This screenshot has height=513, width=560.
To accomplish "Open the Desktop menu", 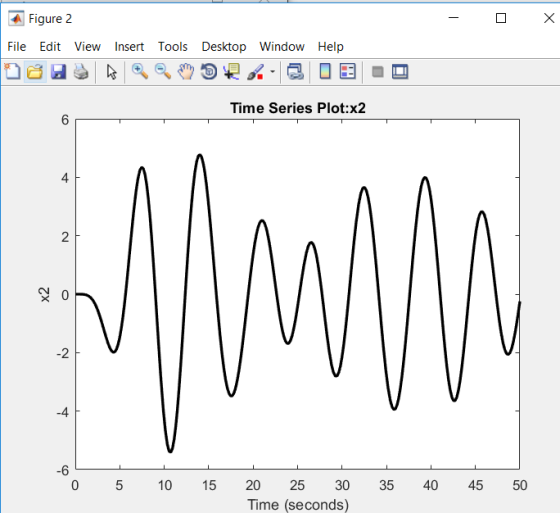I will pyautogui.click(x=224, y=46).
